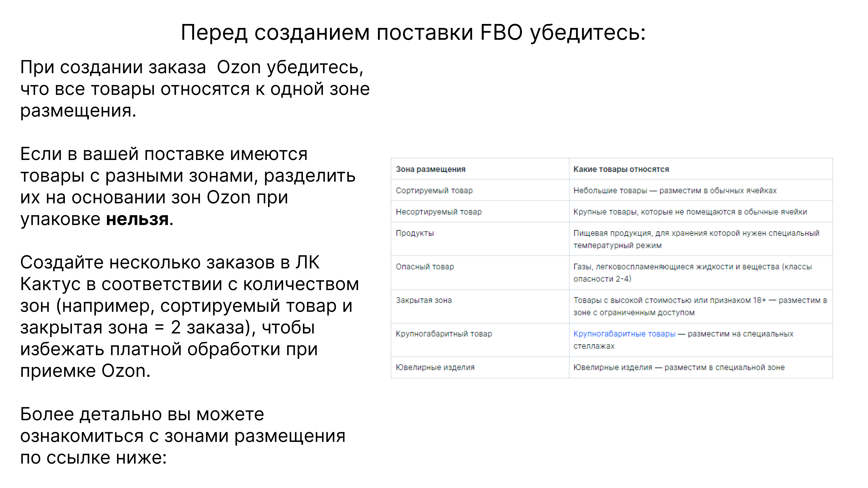Click the bold word 'нельзя'
868x488 pixels.
(x=137, y=219)
